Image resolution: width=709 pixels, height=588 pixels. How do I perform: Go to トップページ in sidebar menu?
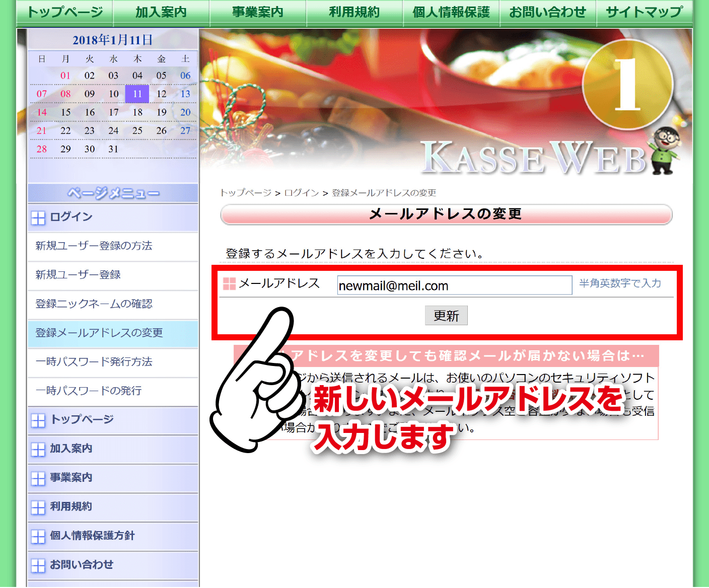pos(113,420)
